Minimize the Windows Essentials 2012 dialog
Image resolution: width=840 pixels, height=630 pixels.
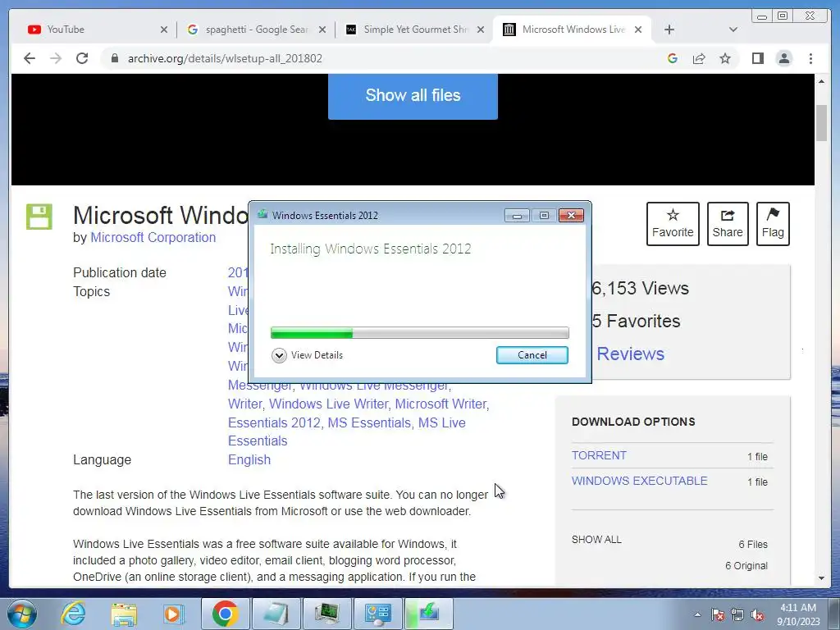(517, 216)
